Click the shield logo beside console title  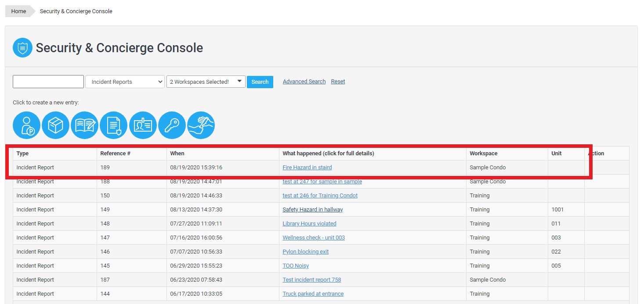tap(22, 48)
